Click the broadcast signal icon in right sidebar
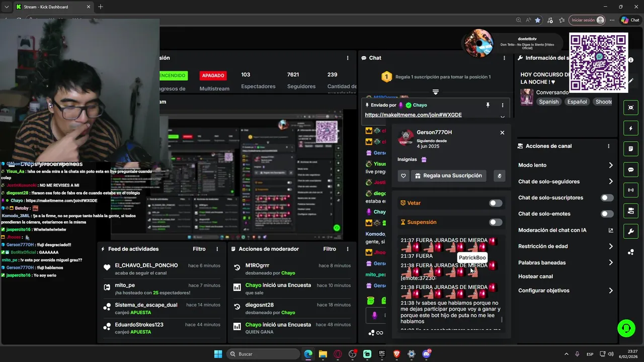Image resolution: width=644 pixels, height=362 pixels. pos(631,190)
